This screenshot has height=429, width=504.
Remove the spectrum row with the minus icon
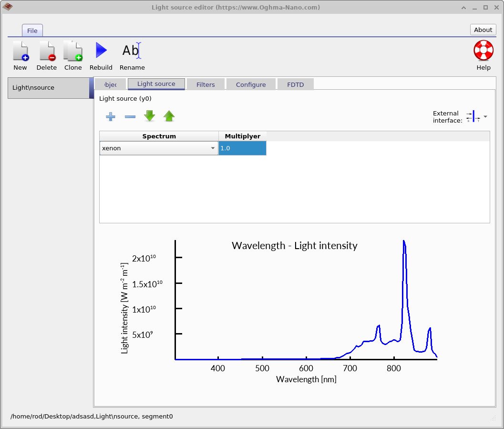pos(130,116)
